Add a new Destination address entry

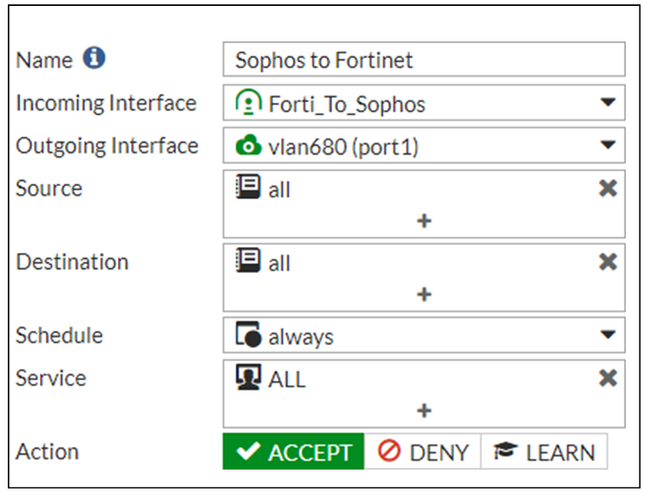[424, 294]
